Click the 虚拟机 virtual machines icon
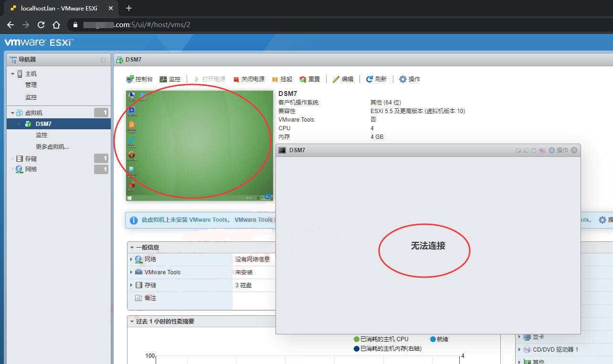 pyautogui.click(x=20, y=113)
